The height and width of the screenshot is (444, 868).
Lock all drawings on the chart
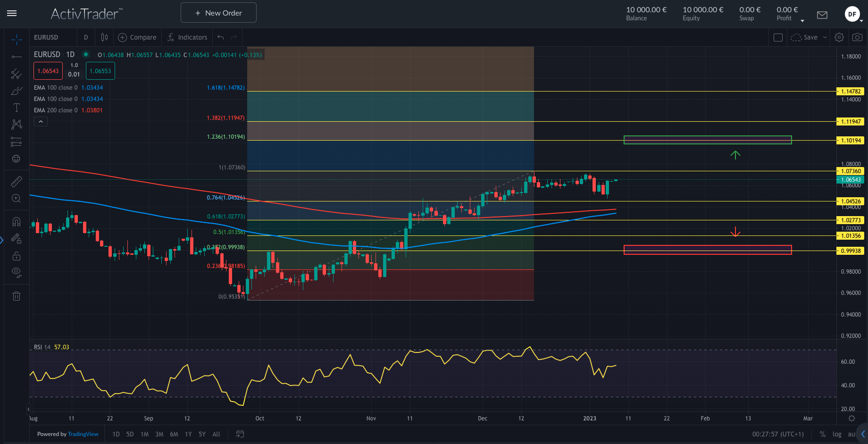click(x=17, y=256)
